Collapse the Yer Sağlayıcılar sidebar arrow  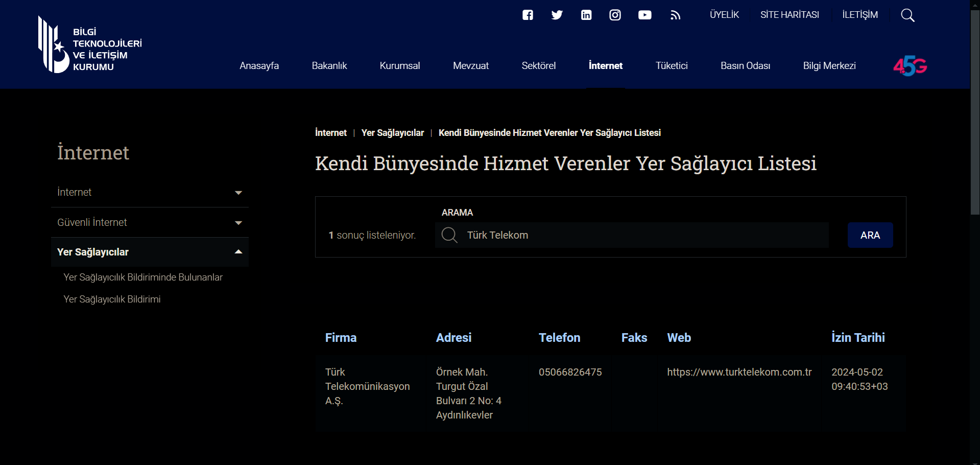[238, 252]
